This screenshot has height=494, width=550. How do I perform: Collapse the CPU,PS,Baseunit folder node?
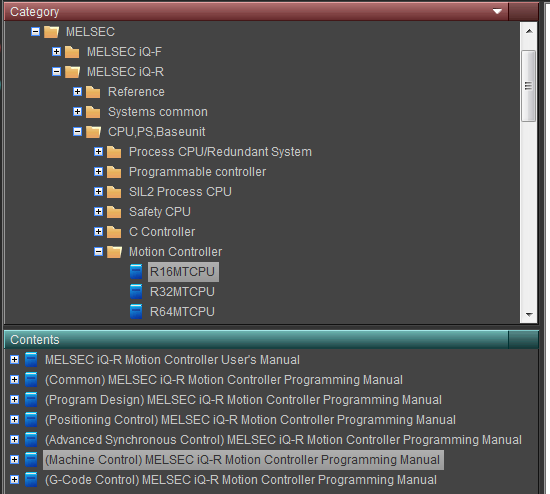click(78, 132)
